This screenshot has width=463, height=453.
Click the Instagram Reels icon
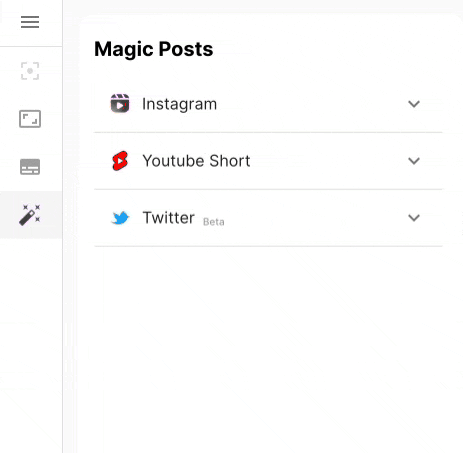[x=120, y=104]
